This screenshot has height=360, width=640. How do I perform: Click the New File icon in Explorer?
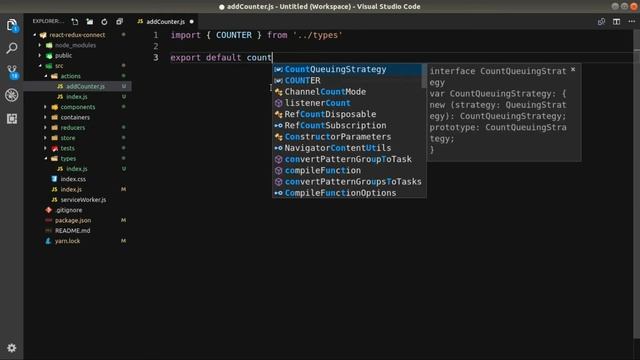click(75, 22)
